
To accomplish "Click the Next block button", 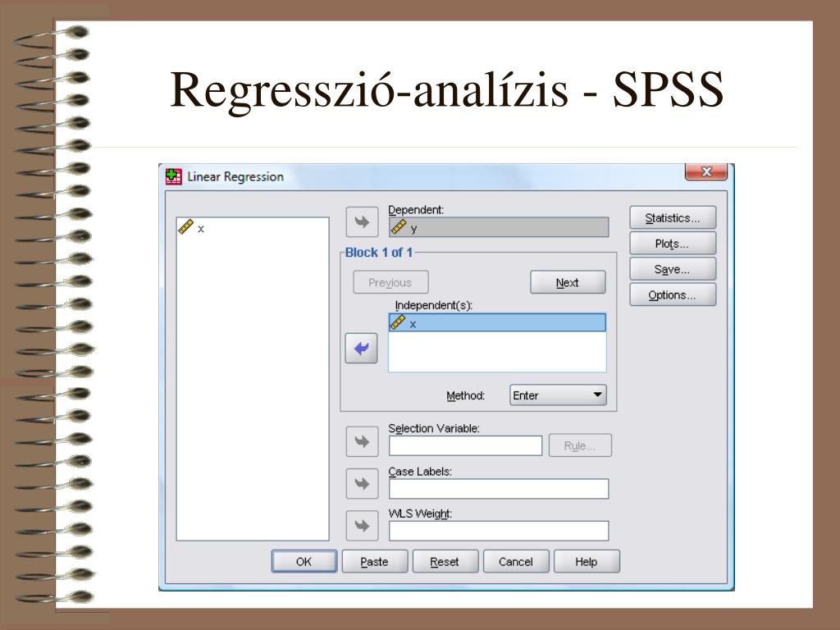I will tap(568, 282).
